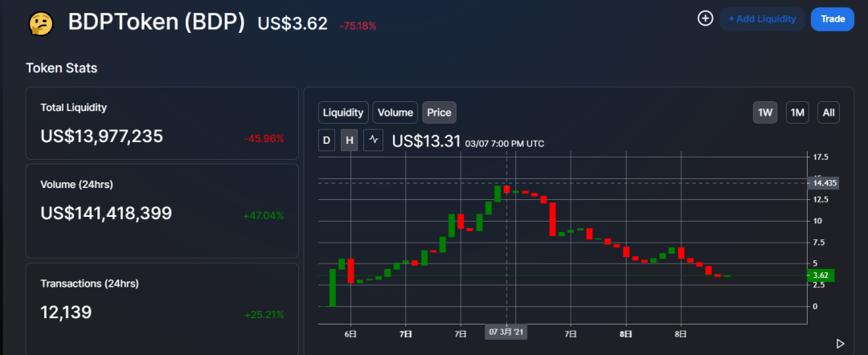Set chart range to 1W

765,112
